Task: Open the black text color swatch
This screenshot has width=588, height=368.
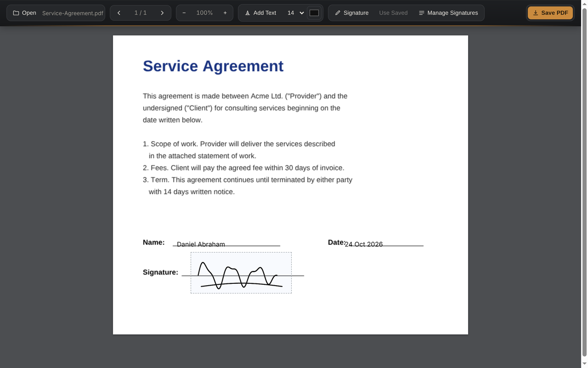Action: (x=314, y=13)
